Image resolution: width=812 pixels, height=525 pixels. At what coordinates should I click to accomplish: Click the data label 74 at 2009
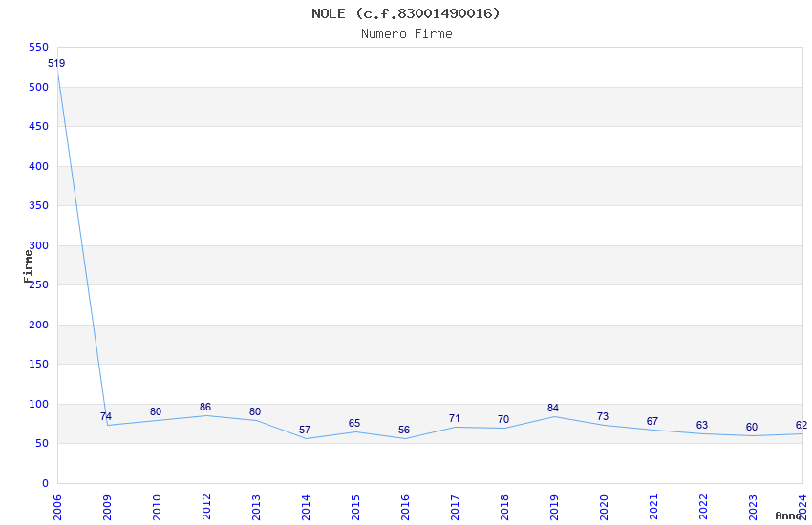(106, 416)
